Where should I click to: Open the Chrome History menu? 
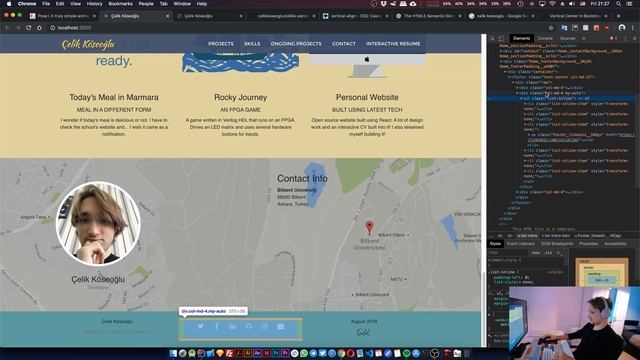(x=94, y=4)
